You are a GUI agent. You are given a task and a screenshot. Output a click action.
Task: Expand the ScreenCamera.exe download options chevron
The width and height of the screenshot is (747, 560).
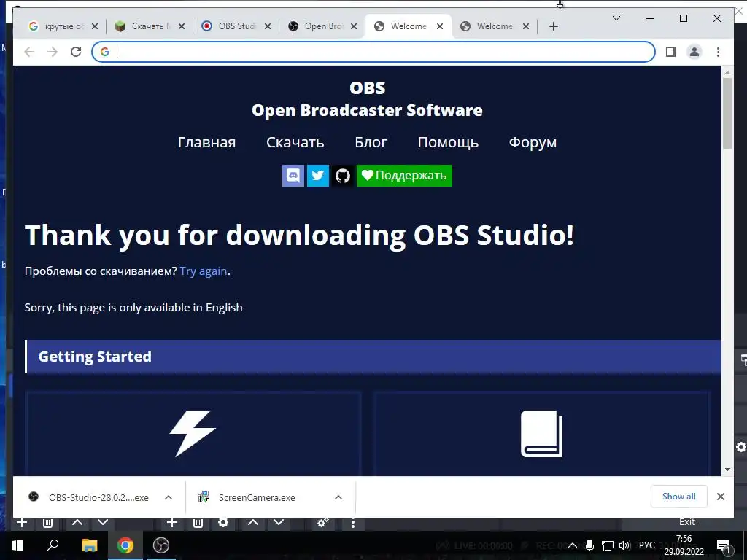coord(338,497)
